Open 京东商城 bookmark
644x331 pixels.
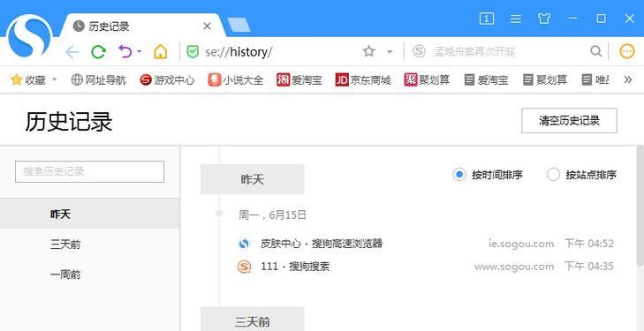[x=363, y=80]
